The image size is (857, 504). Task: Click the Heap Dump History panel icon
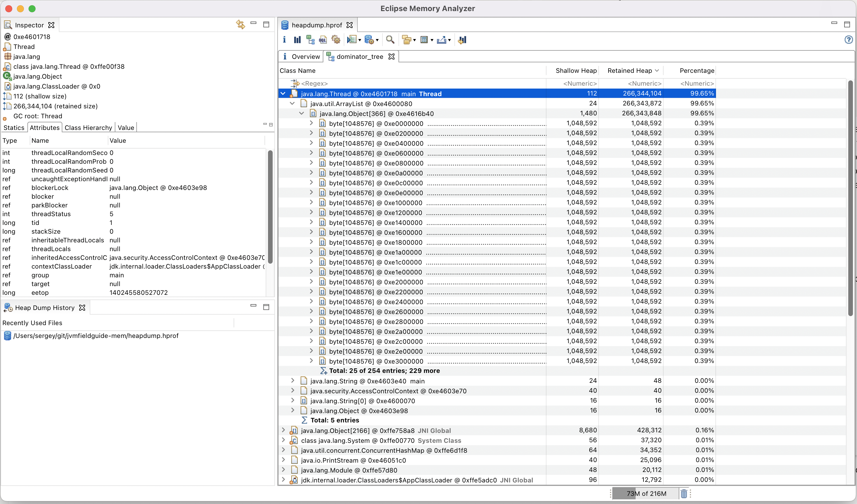point(8,307)
